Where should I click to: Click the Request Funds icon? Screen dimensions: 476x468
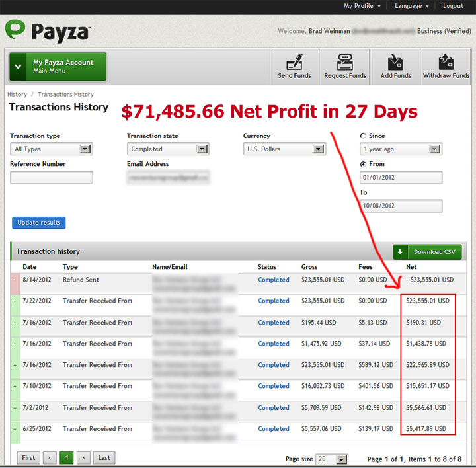[x=345, y=62]
